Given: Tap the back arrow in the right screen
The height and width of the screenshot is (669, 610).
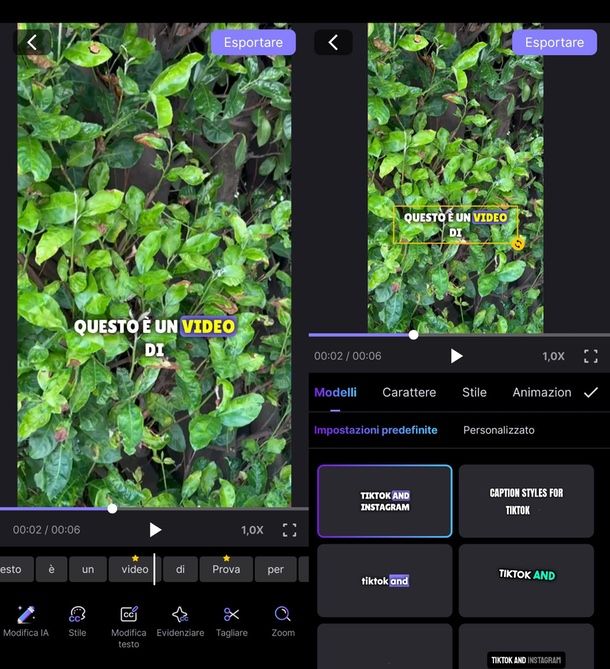Looking at the screenshot, I should coord(333,42).
